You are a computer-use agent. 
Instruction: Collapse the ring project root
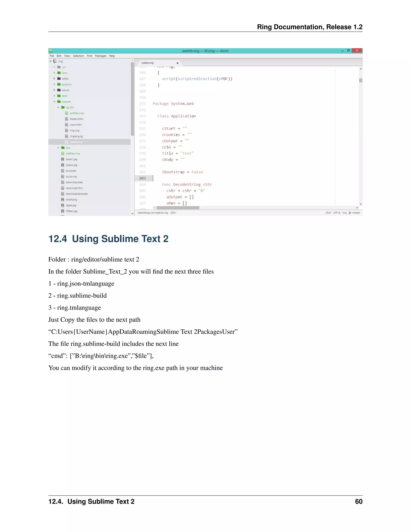50,61
